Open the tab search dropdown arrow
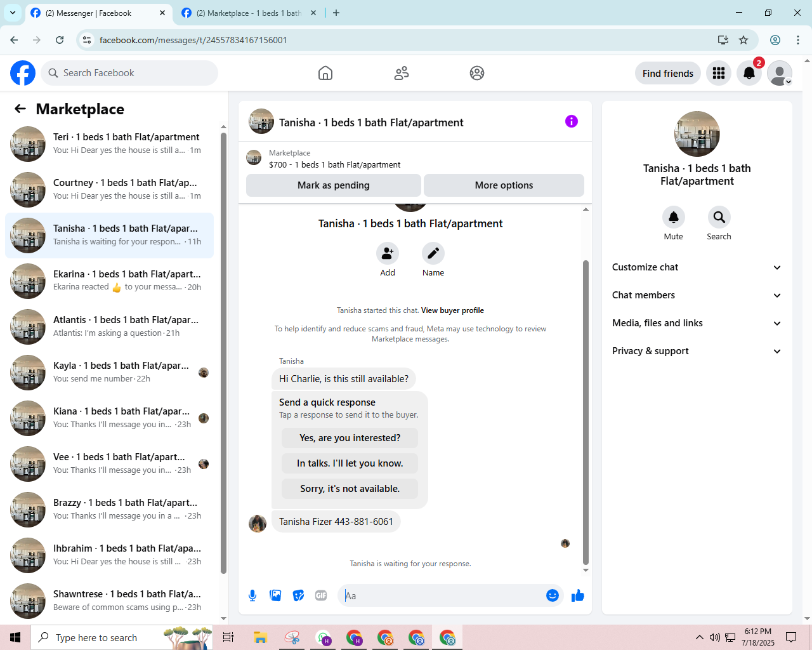Screen dimensions: 812x650 coord(13,13)
